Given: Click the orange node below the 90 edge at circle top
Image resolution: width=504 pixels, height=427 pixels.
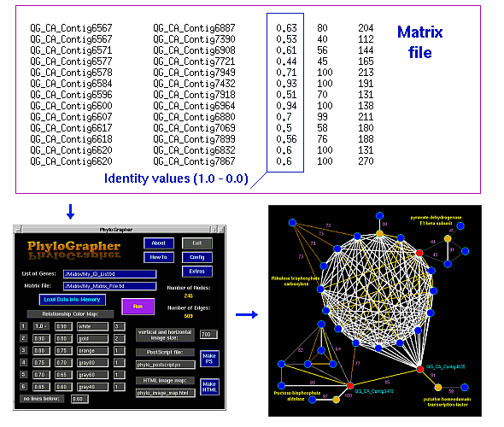Looking at the screenshot, I should (x=379, y=234).
